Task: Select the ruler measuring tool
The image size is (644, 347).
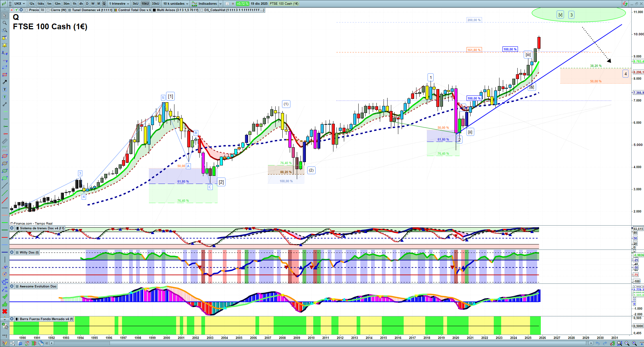Action: (5, 141)
